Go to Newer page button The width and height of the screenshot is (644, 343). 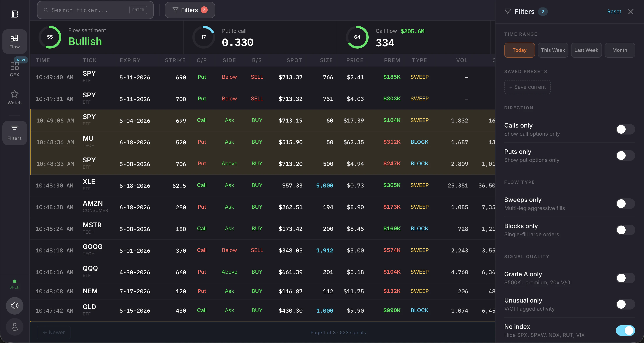(x=54, y=332)
